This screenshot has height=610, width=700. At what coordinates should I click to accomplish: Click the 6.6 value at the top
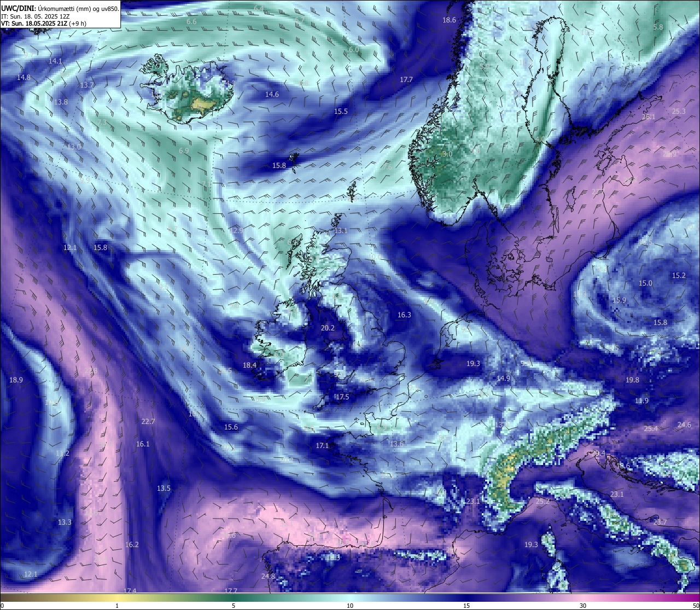[191, 21]
